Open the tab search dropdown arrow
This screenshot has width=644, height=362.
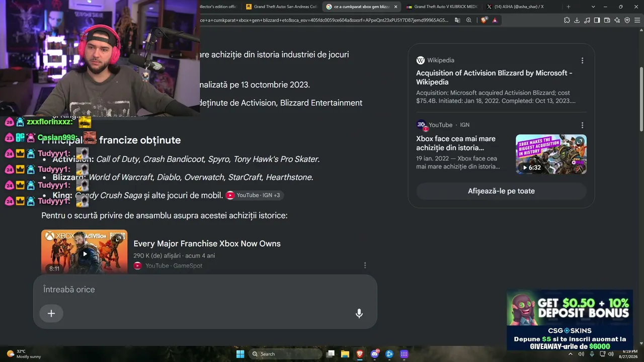pos(593,7)
